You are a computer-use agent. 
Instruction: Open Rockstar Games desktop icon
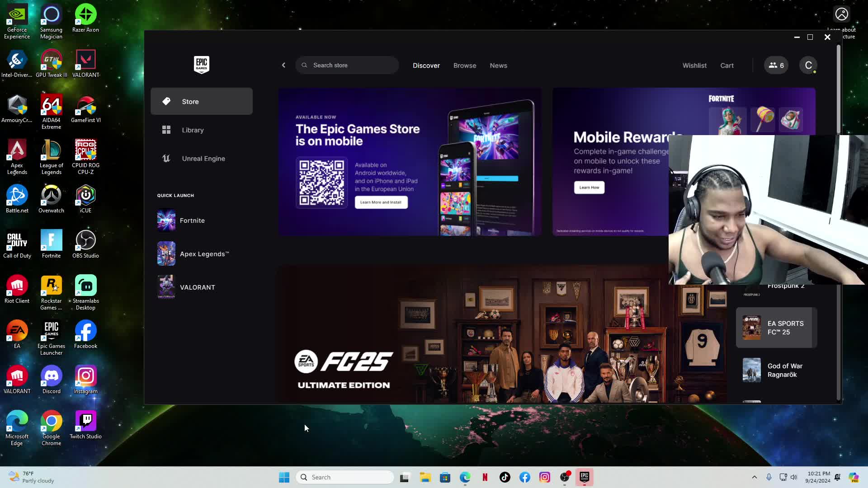coord(51,293)
